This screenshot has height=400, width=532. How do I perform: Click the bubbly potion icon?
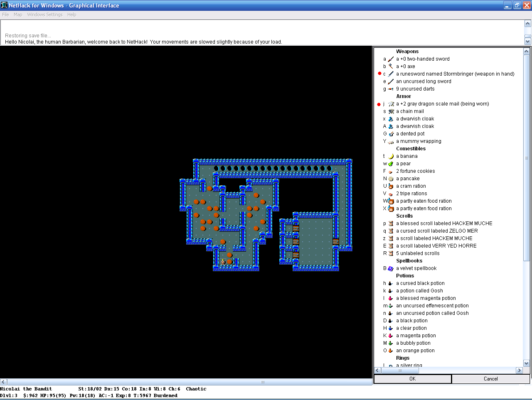coord(391,343)
